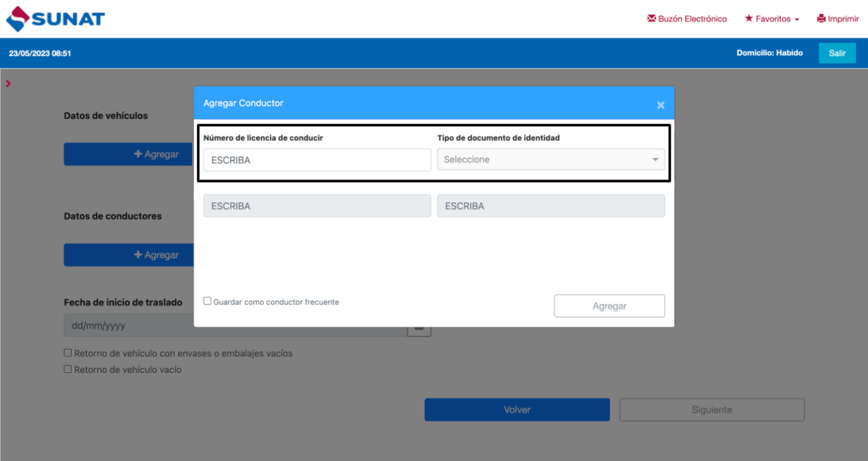
Task: Open the calendar date picker icon
Action: click(x=418, y=327)
